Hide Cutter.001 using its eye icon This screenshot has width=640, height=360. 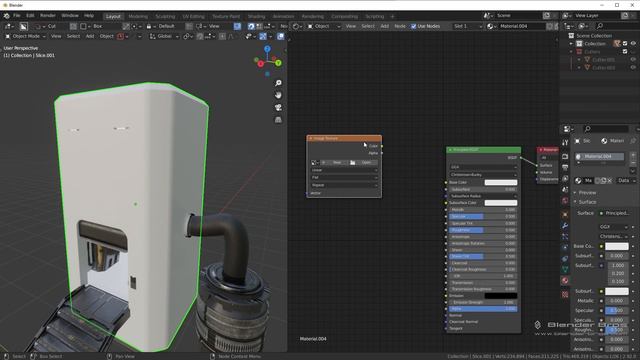(x=633, y=60)
